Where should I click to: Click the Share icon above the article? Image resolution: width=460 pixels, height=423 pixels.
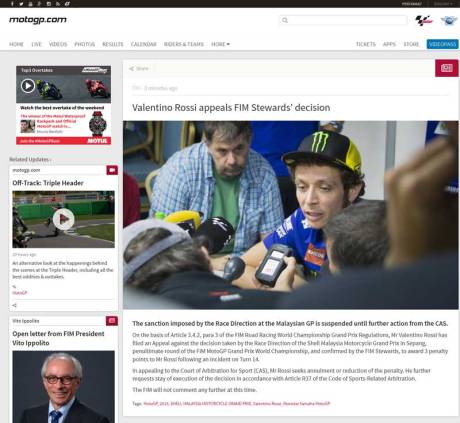pos(132,69)
